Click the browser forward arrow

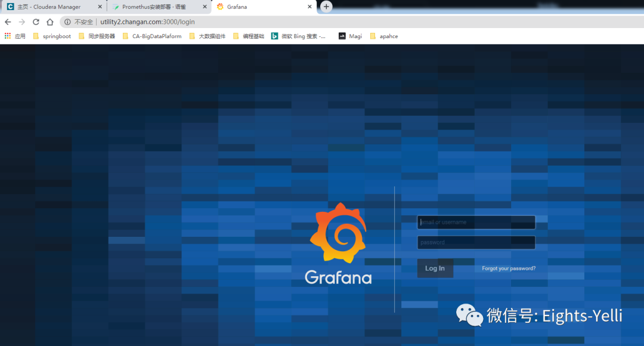(x=22, y=22)
